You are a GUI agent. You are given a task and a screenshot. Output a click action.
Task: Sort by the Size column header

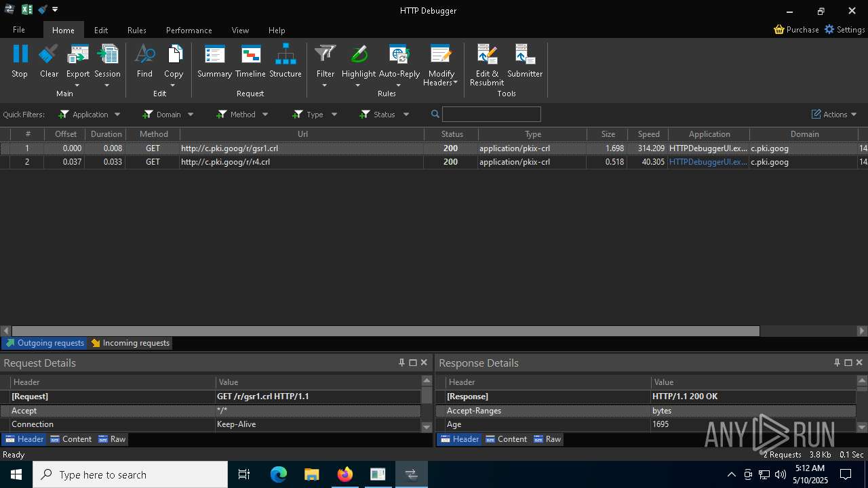point(608,134)
